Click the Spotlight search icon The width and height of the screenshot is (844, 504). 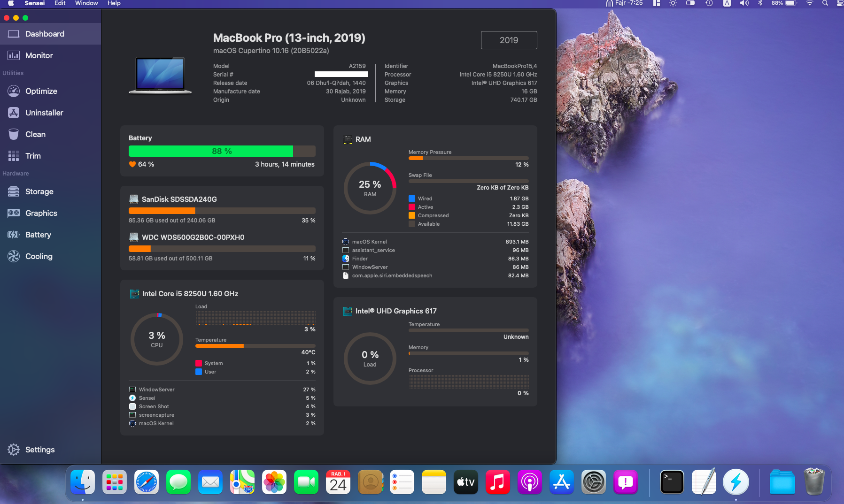(825, 3)
